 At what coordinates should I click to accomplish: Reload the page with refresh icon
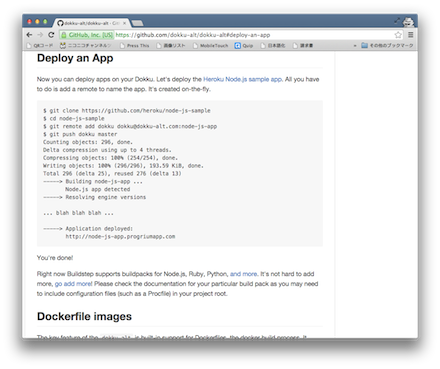pyautogui.click(x=51, y=35)
